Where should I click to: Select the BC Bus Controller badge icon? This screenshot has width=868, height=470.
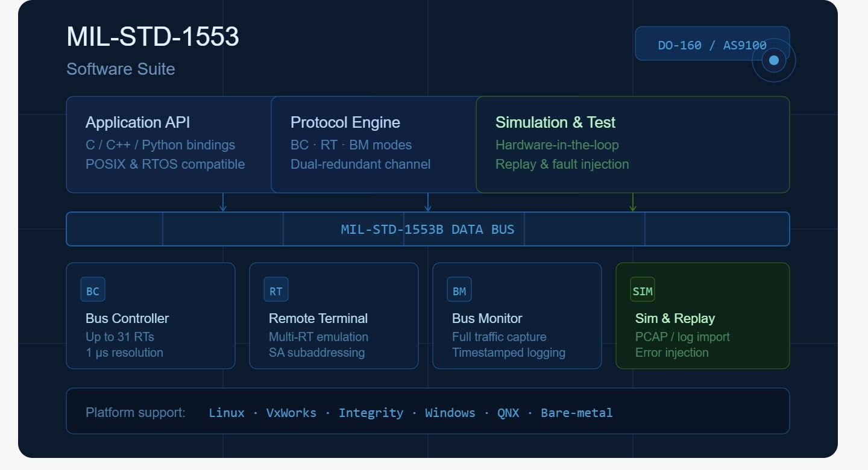92,289
